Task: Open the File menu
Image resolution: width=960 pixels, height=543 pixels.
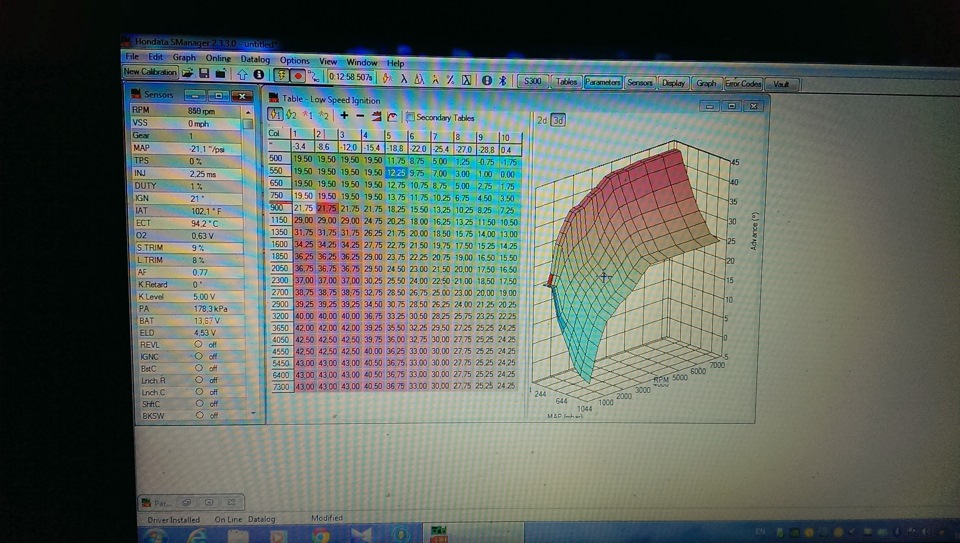Action: point(132,56)
